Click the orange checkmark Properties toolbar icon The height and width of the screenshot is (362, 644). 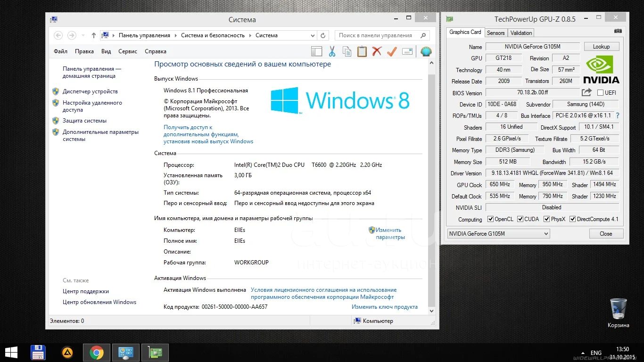392,51
